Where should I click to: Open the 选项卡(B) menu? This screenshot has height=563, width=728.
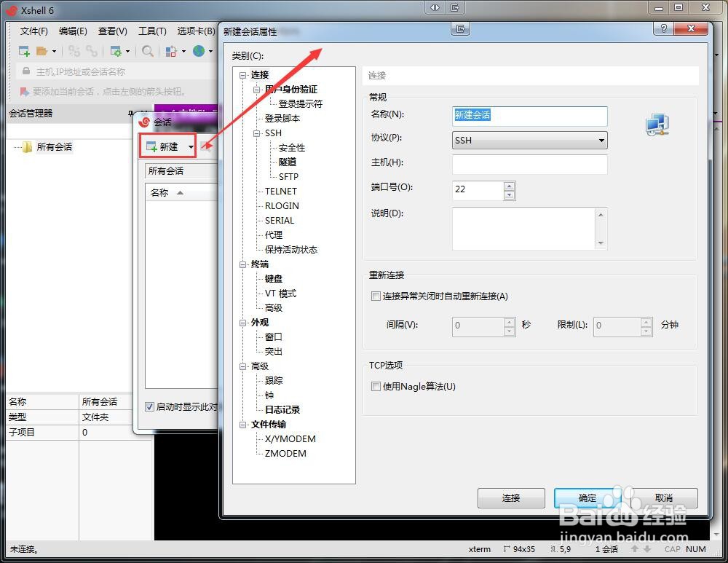[196, 31]
